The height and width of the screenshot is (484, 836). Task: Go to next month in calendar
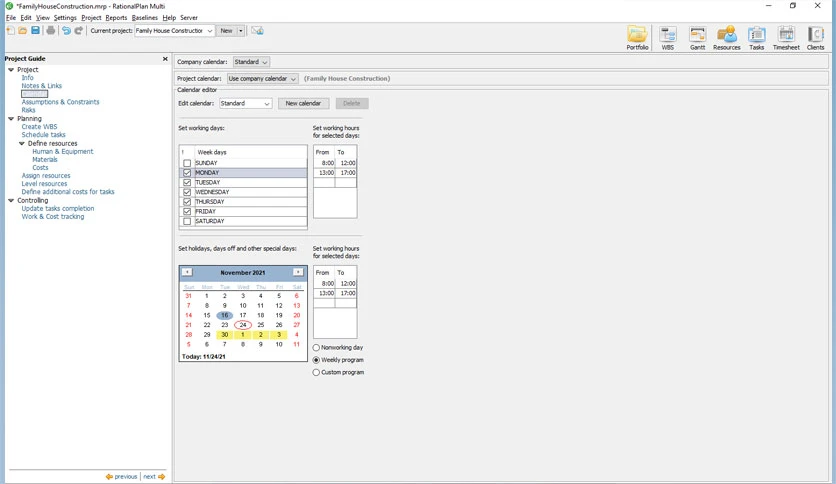[x=298, y=272]
